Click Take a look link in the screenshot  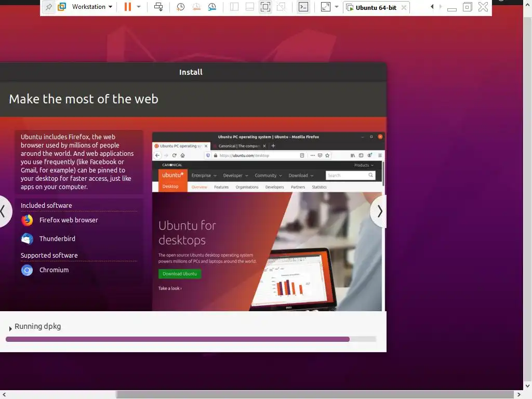click(x=170, y=288)
